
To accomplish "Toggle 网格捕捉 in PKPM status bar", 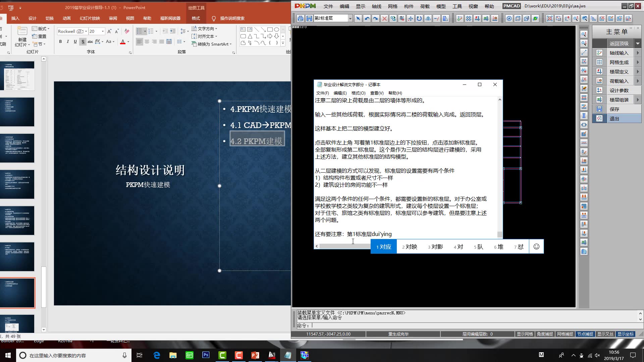I will click(x=565, y=334).
